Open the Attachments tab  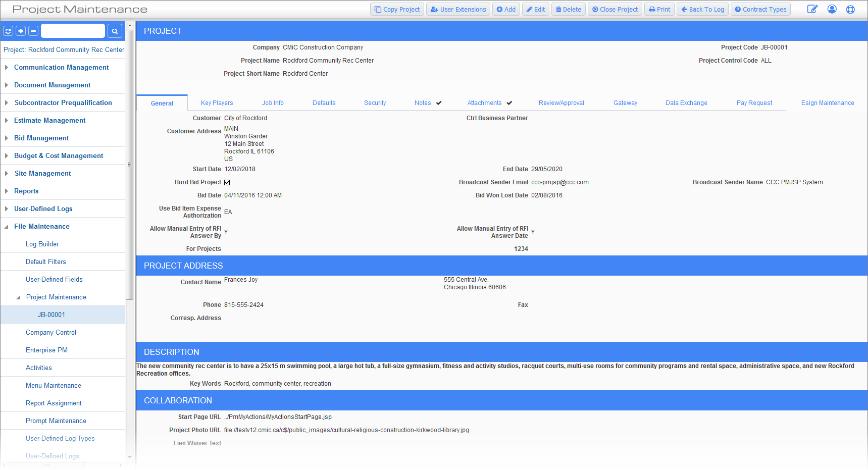[484, 102]
